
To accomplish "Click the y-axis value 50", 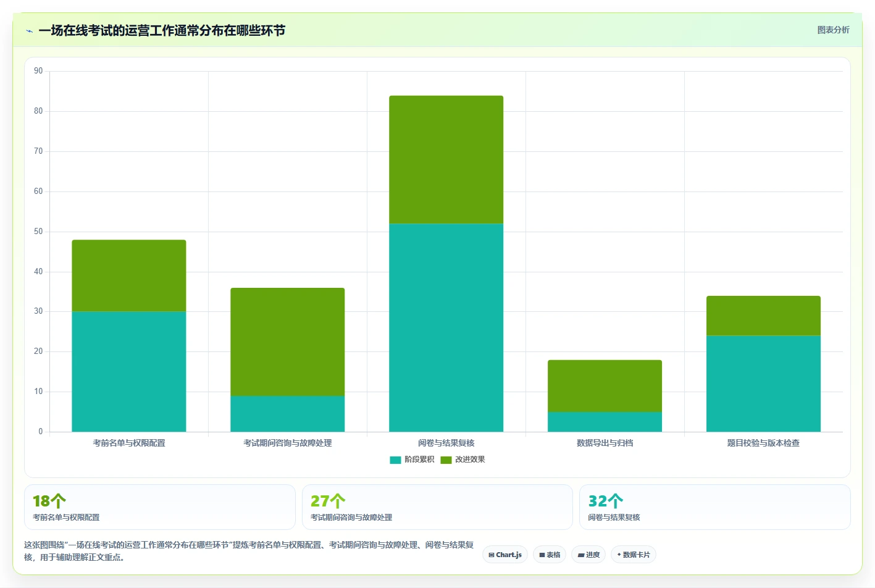I will 38,232.
